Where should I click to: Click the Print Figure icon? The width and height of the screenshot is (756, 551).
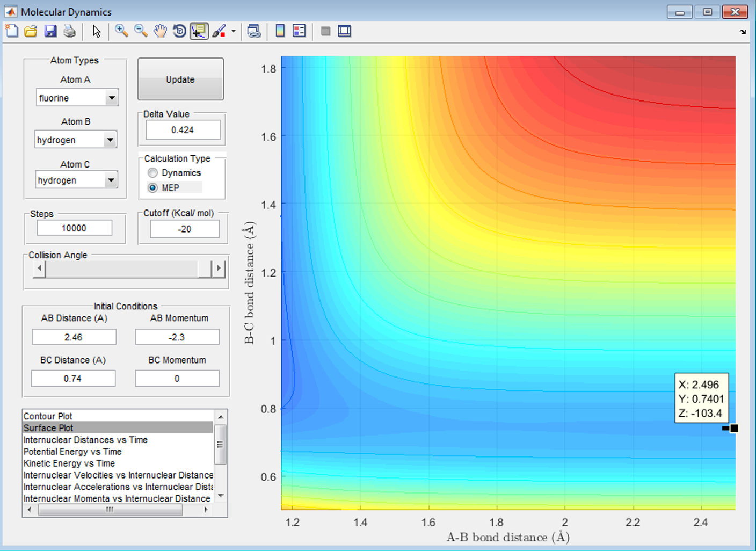coord(69,31)
